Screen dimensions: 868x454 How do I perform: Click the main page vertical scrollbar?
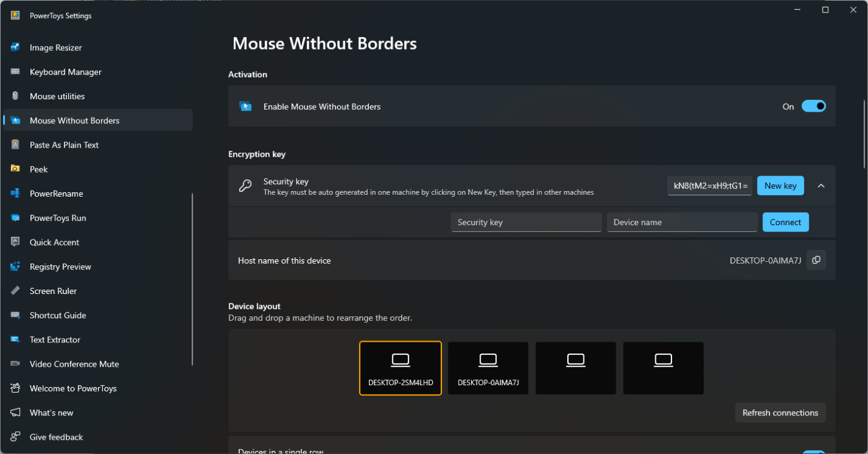click(864, 133)
